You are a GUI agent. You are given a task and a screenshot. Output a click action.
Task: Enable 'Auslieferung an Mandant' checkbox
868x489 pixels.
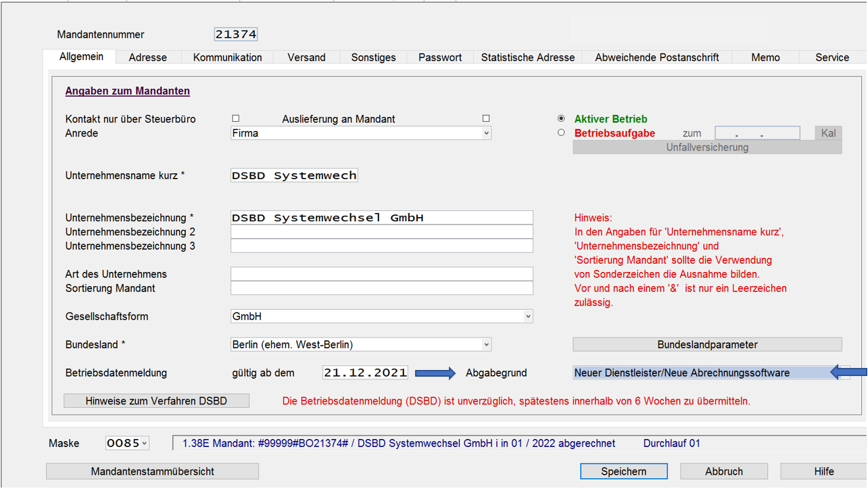[485, 119]
